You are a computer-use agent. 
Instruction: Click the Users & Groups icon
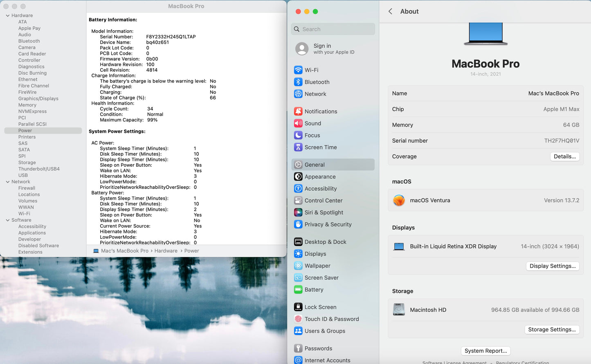click(298, 331)
